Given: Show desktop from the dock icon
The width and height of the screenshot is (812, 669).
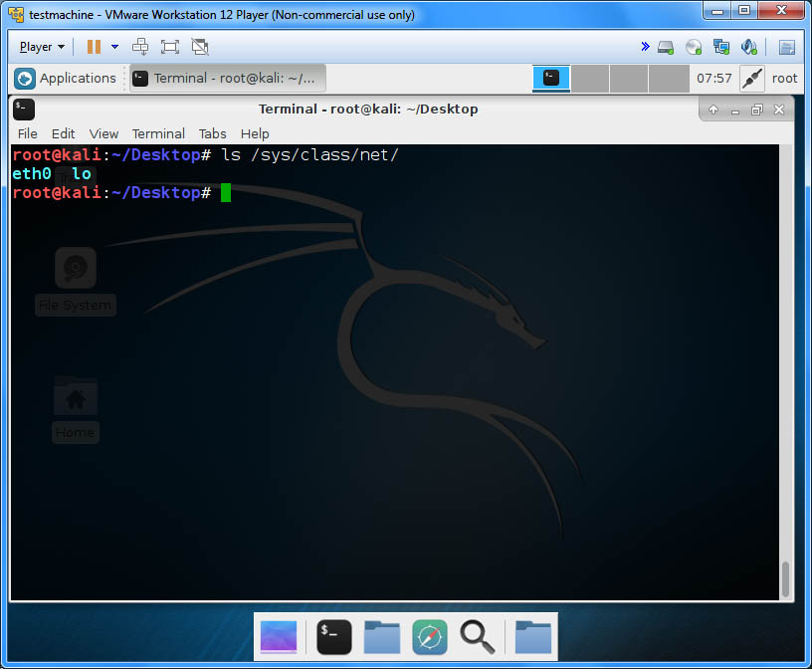Looking at the screenshot, I should (279, 637).
